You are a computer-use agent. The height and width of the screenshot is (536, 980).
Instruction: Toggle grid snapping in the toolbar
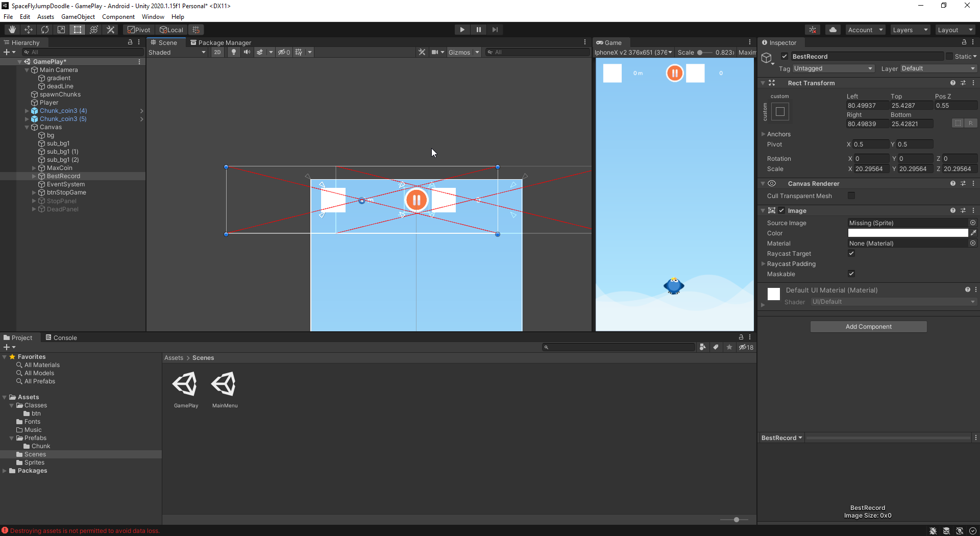point(196,30)
